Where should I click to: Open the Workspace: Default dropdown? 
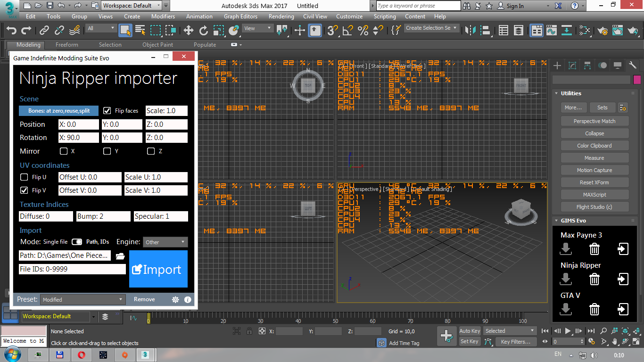(132, 6)
